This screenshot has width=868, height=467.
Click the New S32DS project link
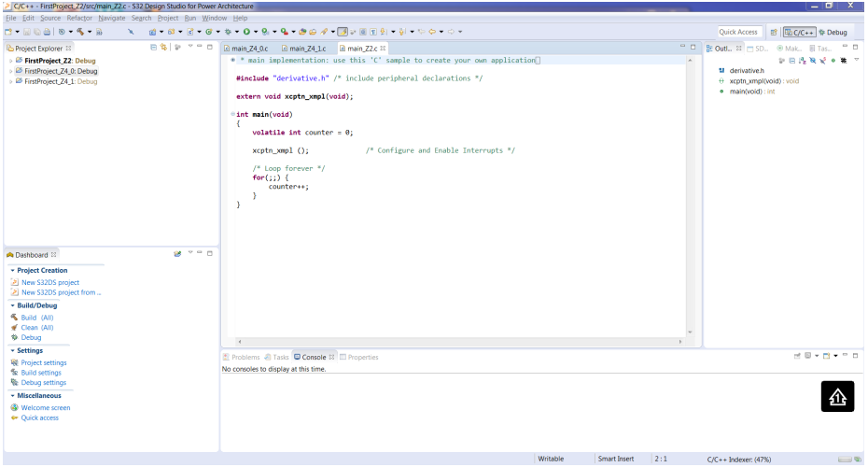49,282
